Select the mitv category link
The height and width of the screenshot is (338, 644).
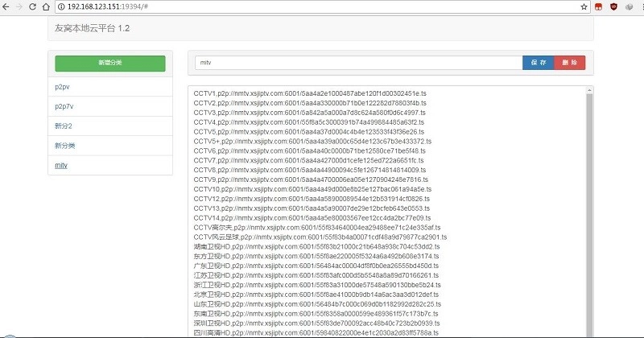tap(61, 165)
